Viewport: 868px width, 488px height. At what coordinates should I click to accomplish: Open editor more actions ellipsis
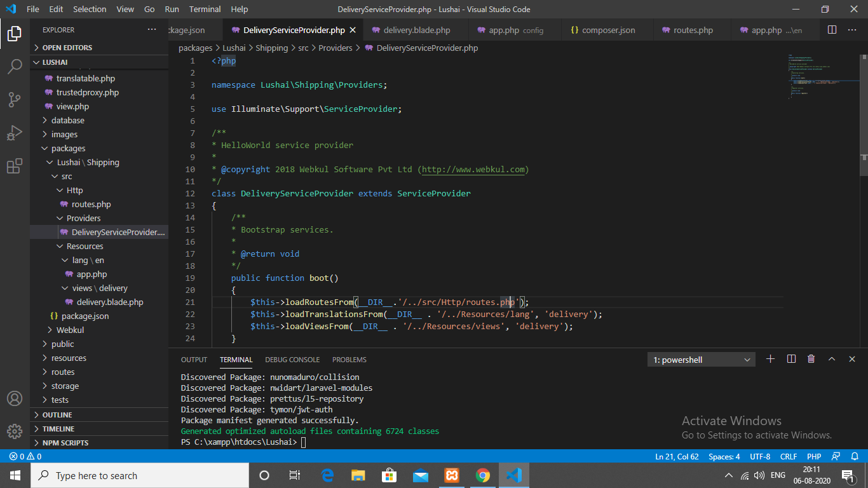point(852,30)
